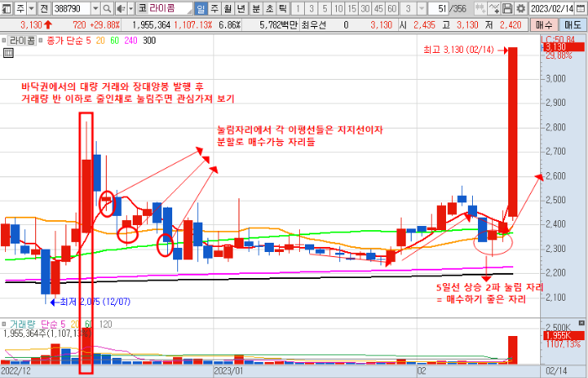Choose the 10 interval button
The image size is (588, 378).
click(x=339, y=8)
